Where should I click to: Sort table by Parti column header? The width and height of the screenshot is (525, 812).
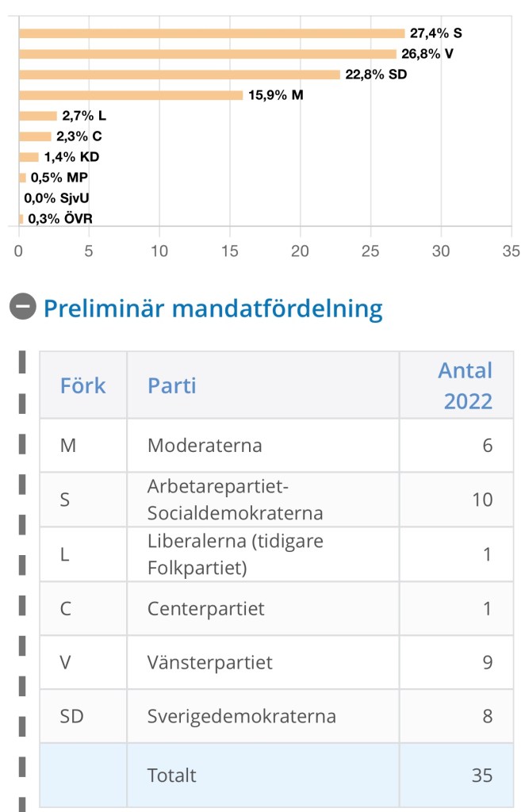click(x=172, y=385)
